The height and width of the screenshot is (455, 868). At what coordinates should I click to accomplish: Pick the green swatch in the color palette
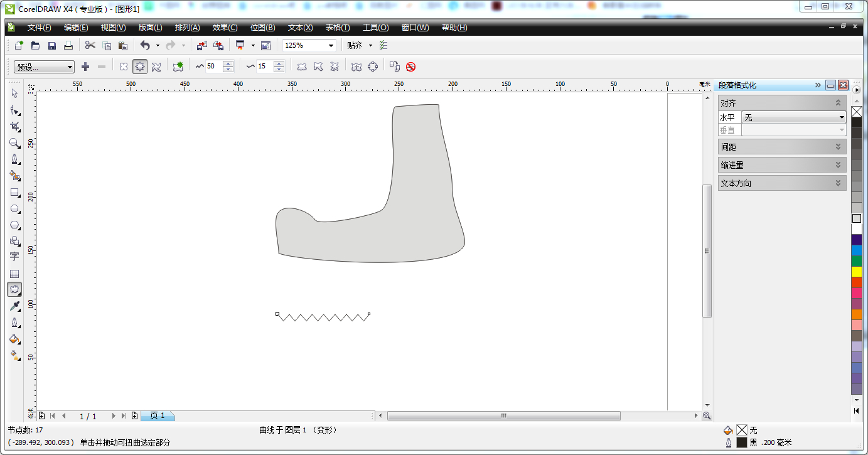coord(857,261)
